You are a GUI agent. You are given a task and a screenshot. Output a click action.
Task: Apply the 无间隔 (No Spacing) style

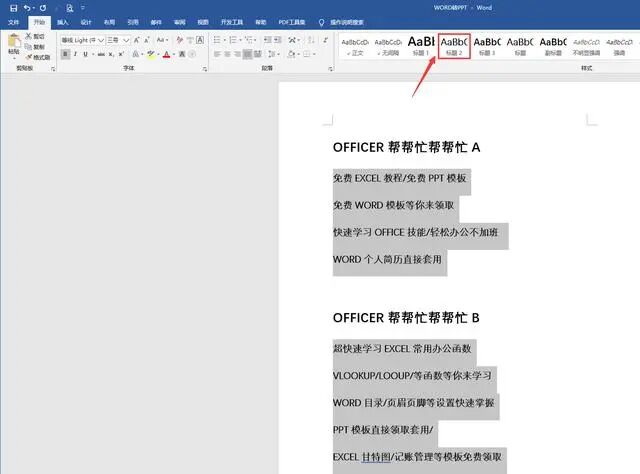point(388,46)
